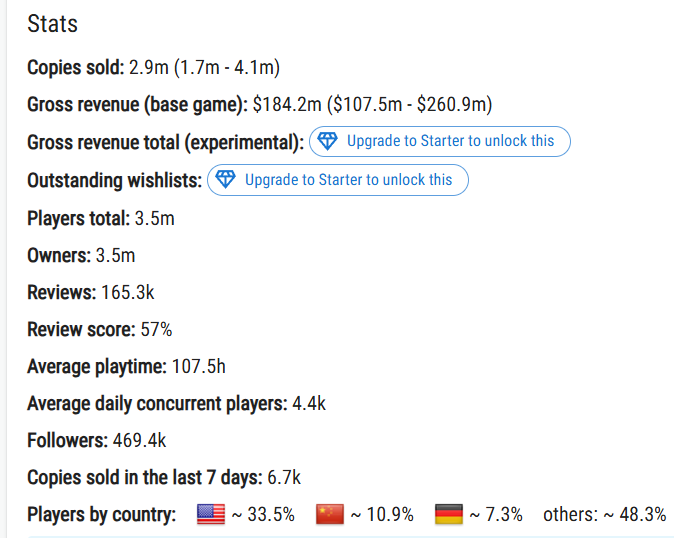Click the China flag icon
The width and height of the screenshot is (674, 538).
click(330, 514)
